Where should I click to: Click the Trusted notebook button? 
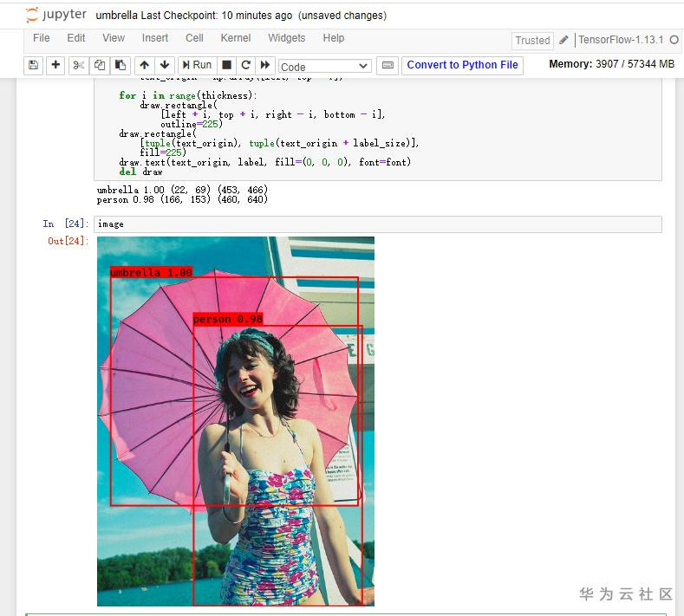[x=532, y=41]
